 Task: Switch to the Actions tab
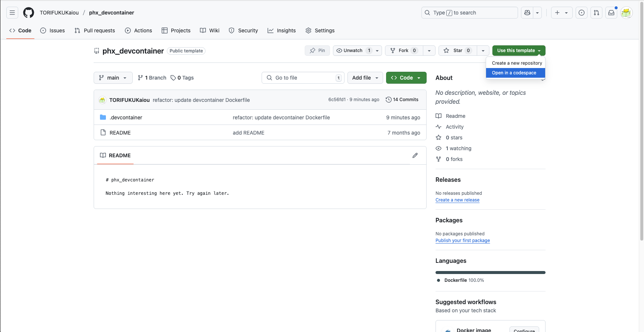139,30
